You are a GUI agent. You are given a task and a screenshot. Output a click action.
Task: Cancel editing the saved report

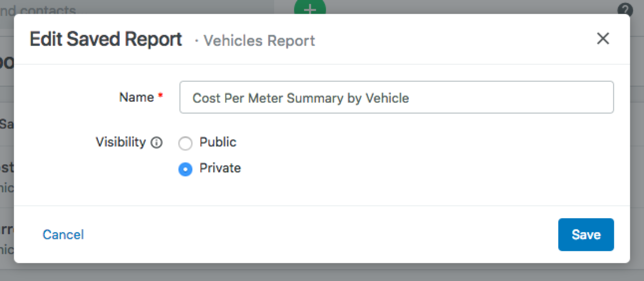(63, 235)
